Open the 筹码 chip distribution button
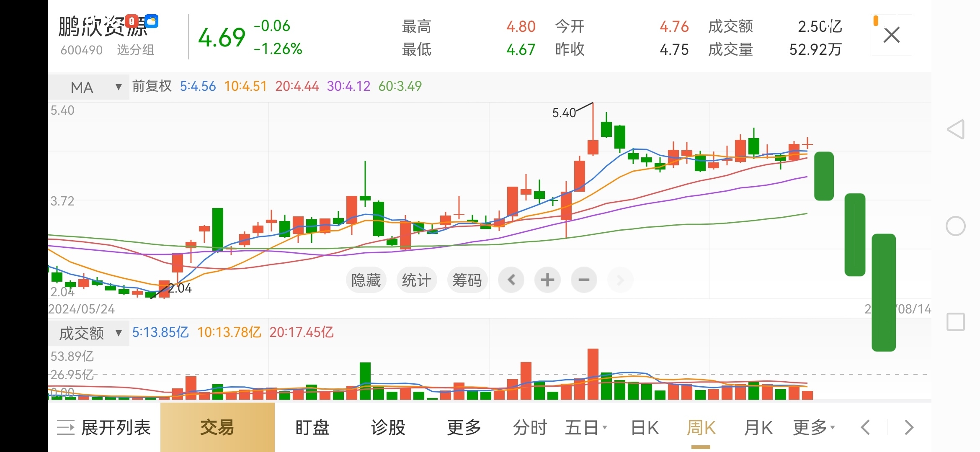Viewport: 980px width, 452px height. [x=467, y=280]
